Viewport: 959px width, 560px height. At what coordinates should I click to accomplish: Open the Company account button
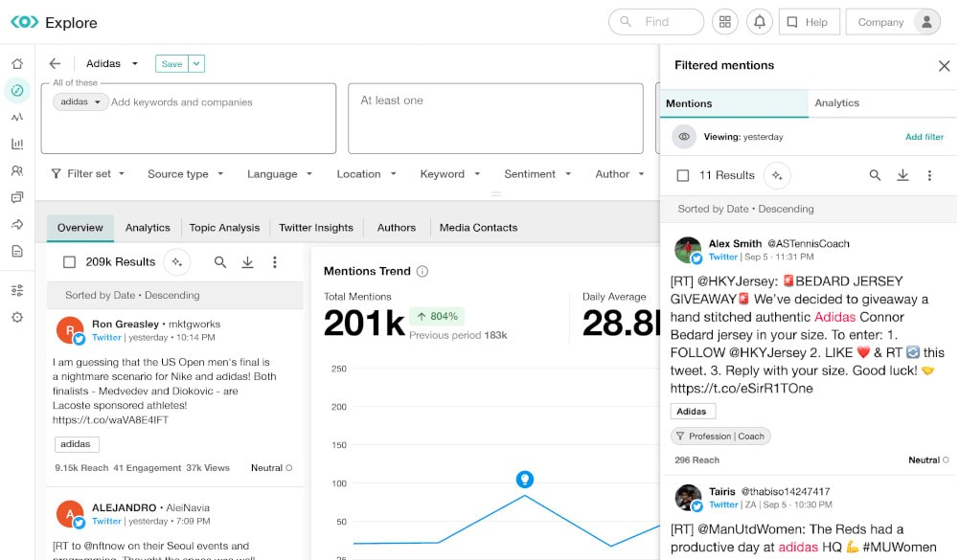tap(893, 22)
